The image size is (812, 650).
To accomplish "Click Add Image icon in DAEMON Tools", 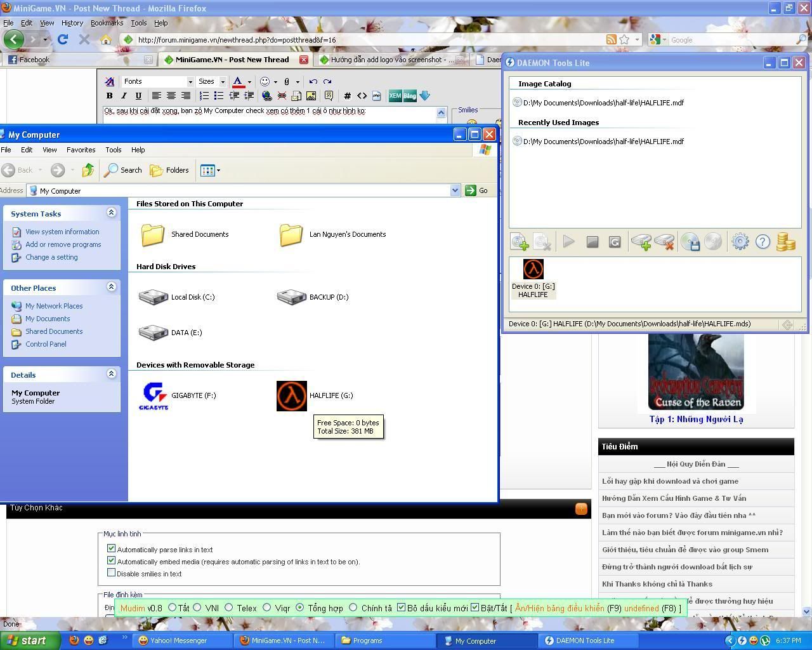I will 519,242.
